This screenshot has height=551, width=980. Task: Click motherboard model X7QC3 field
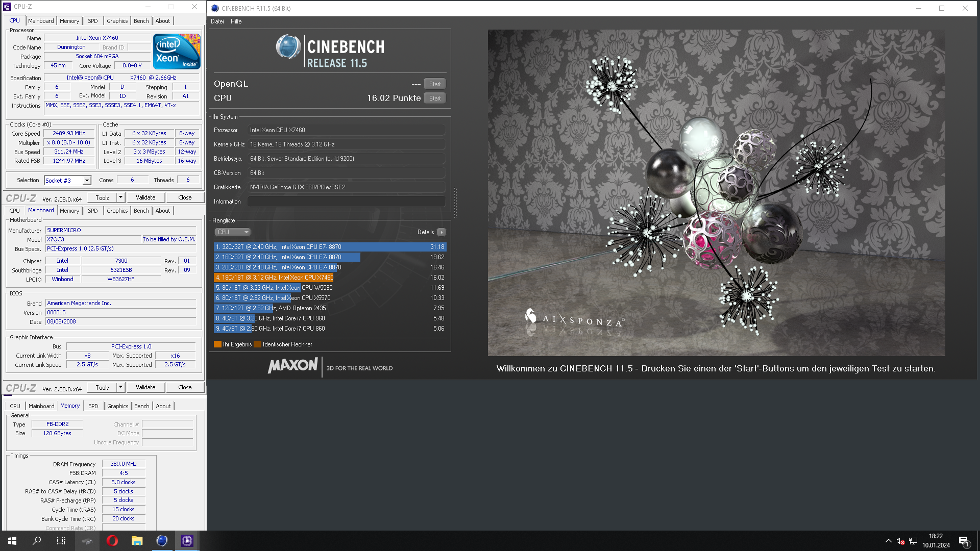point(93,239)
